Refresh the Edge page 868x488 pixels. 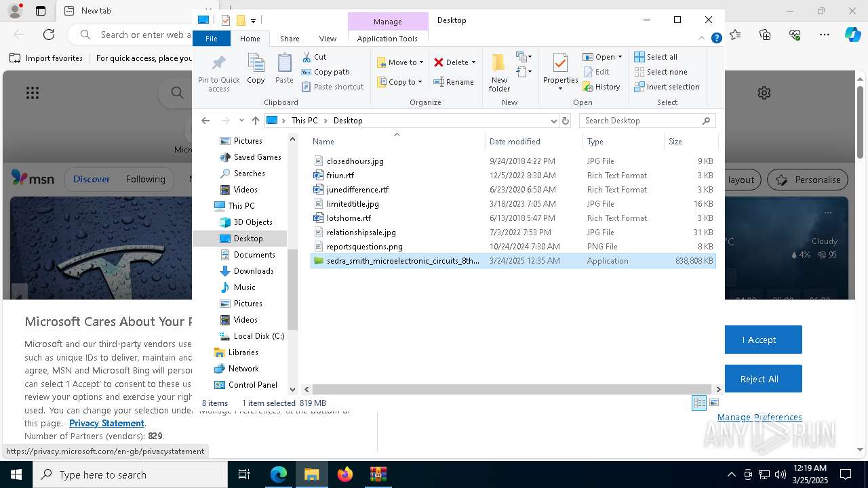(x=49, y=35)
